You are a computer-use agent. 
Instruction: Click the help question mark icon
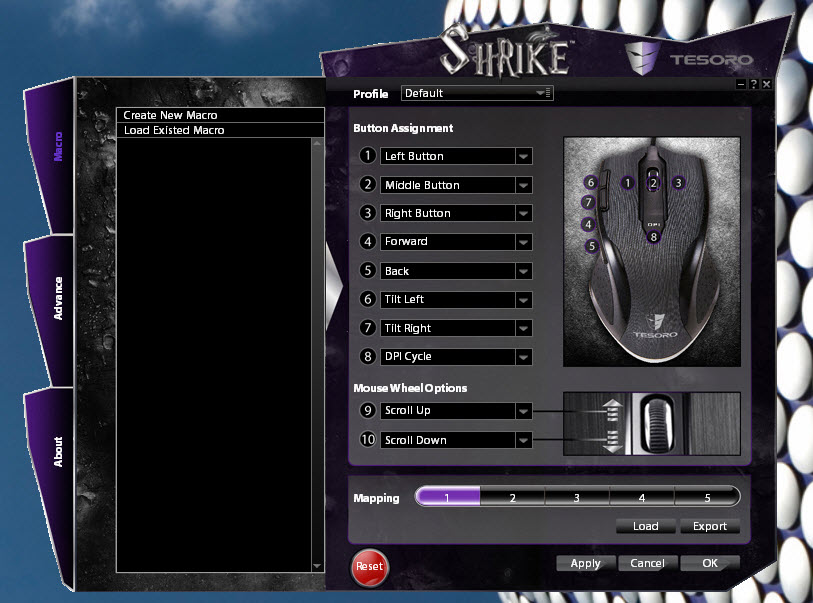754,84
